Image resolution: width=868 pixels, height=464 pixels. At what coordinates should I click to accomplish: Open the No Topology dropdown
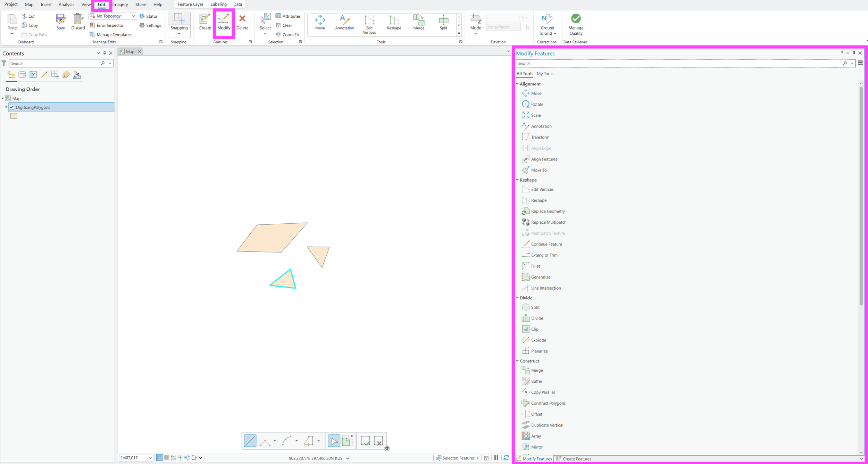point(133,16)
